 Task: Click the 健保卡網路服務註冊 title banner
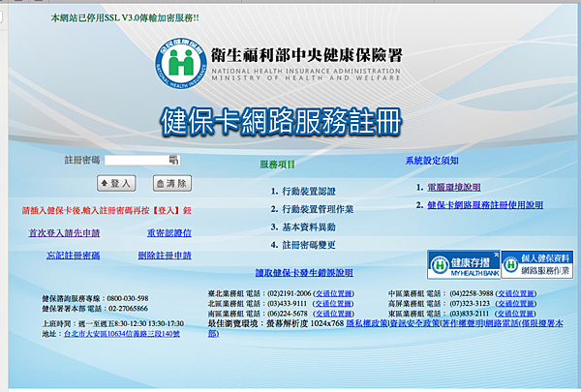point(281,122)
